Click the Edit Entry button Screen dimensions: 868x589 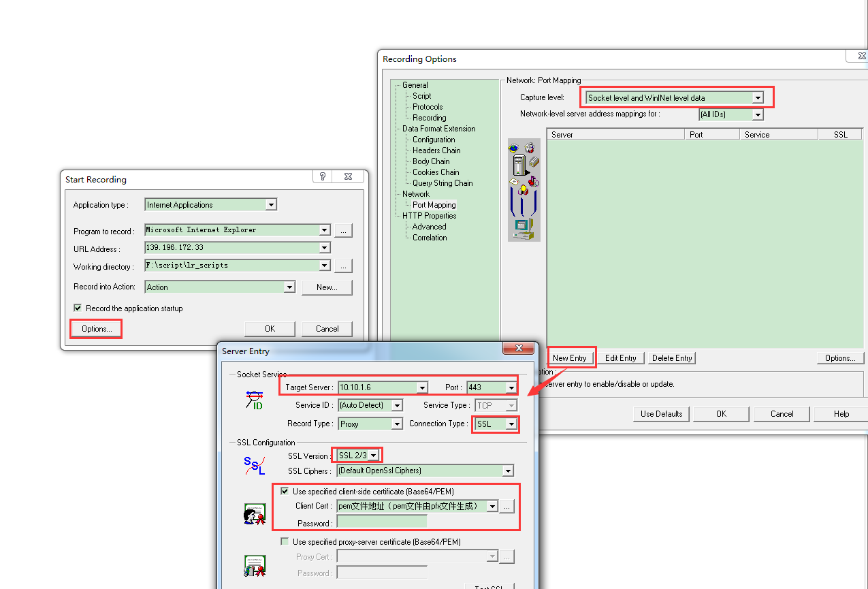point(621,358)
